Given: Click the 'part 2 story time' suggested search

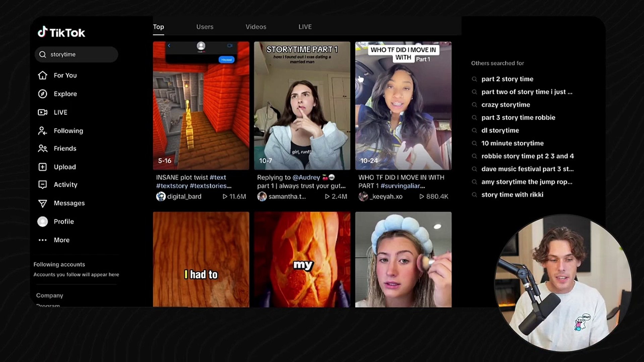Looking at the screenshot, I should pos(507,79).
